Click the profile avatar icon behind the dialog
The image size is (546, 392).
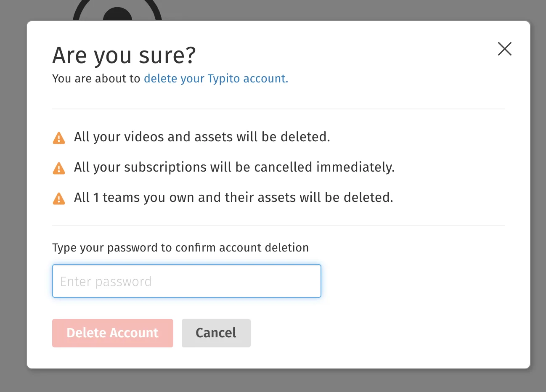click(117, 11)
